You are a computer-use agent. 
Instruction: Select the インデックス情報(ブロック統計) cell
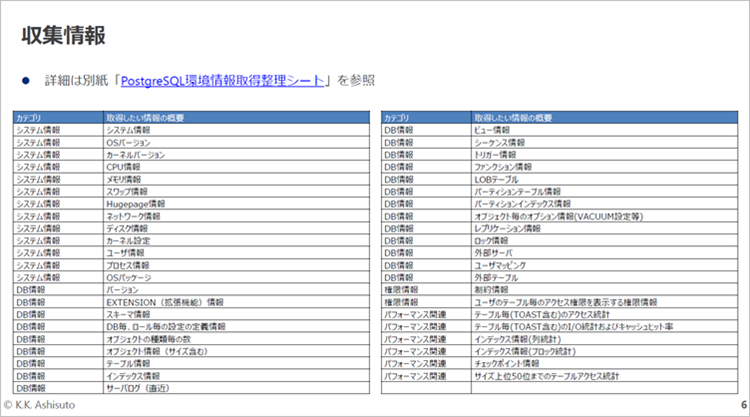(605, 351)
